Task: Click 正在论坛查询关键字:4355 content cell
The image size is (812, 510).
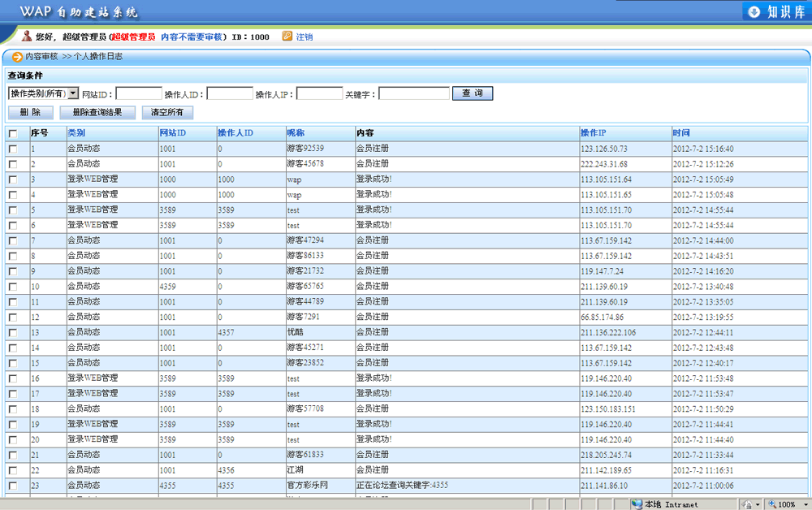Action: [x=403, y=486]
